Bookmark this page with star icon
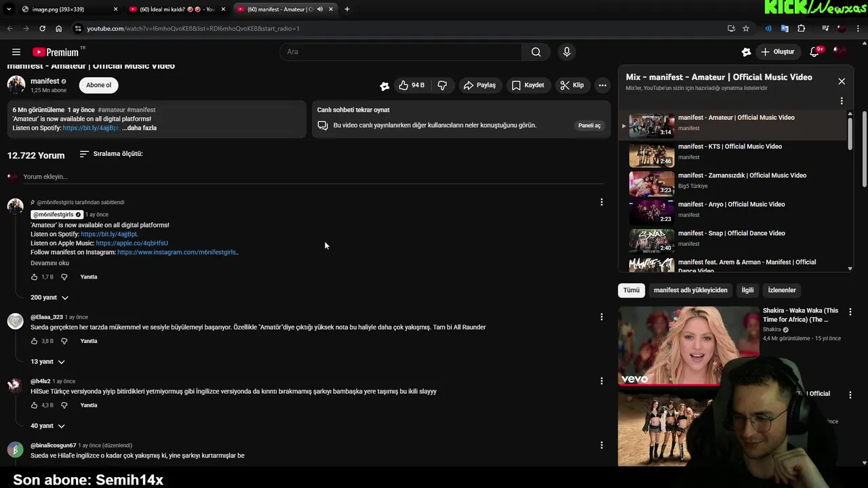This screenshot has height=488, width=868. [x=746, y=28]
